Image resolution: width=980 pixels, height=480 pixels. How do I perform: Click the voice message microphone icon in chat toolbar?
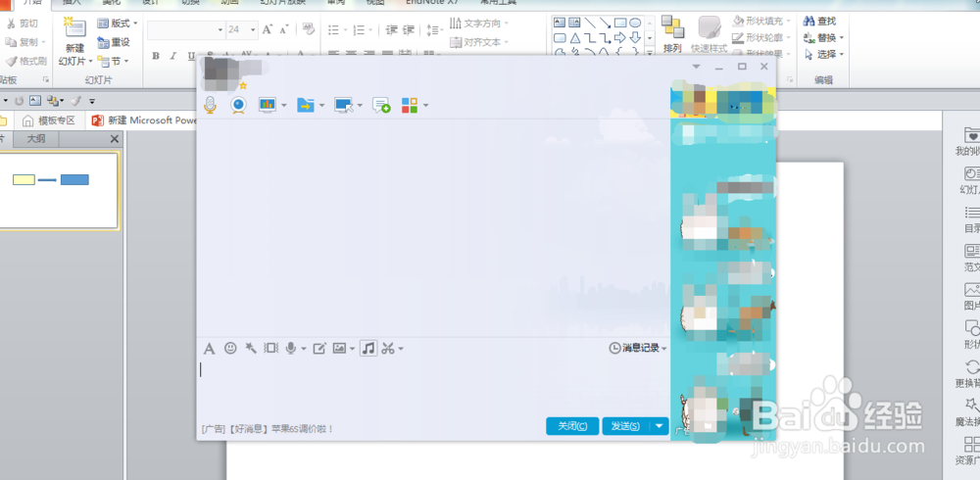291,348
